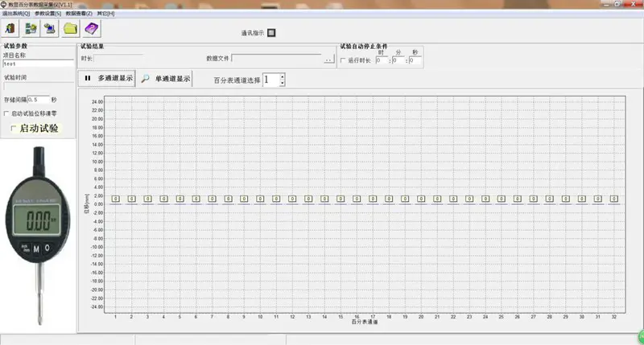This screenshot has height=345, width=644.
Task: Open the yellow folder toolbar icon
Action: 71,29
